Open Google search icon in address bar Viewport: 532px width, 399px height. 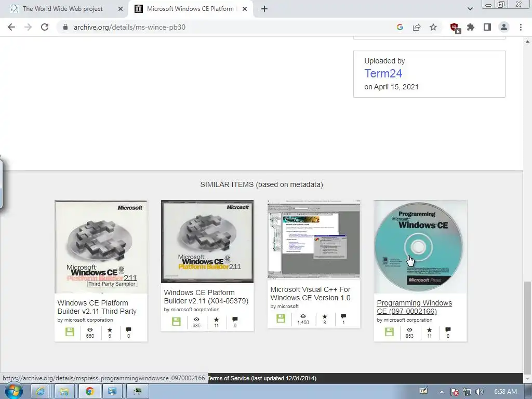400,27
